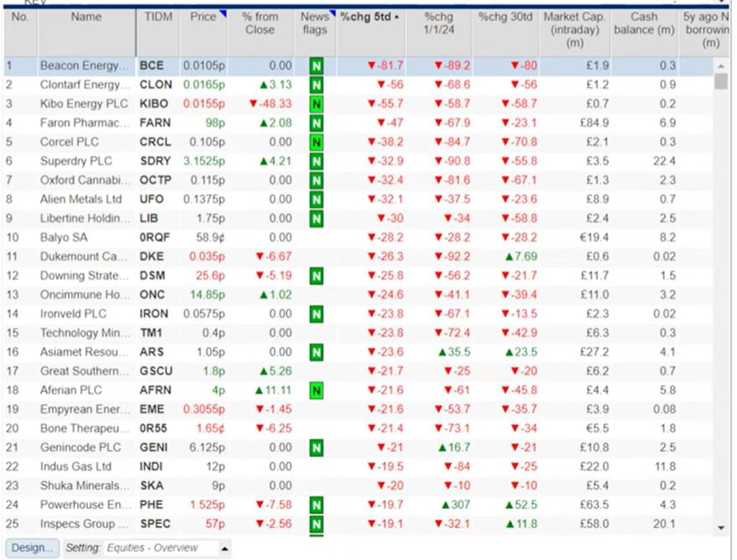The height and width of the screenshot is (560, 737).
Task: Select the CLON ticker cell
Action: pos(156,85)
